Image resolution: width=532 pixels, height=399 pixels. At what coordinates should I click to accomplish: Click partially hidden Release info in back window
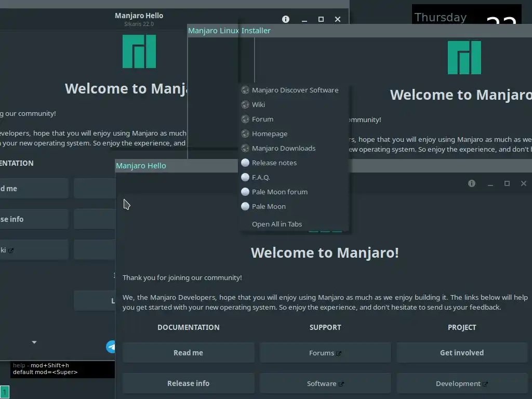34,219
